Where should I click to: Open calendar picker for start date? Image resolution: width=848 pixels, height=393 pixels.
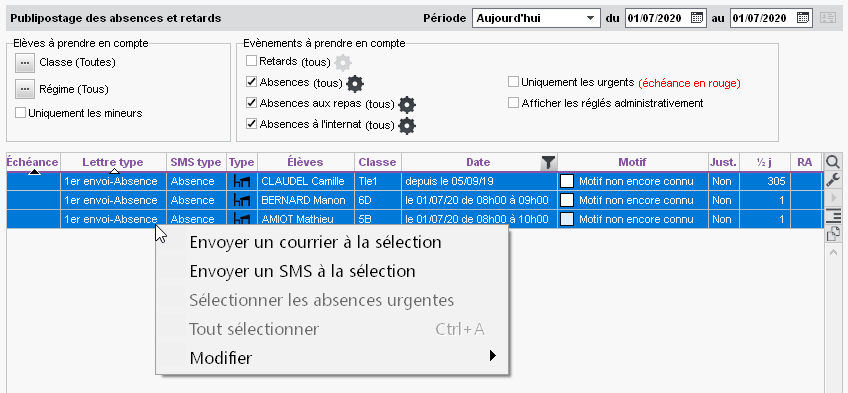coord(697,18)
